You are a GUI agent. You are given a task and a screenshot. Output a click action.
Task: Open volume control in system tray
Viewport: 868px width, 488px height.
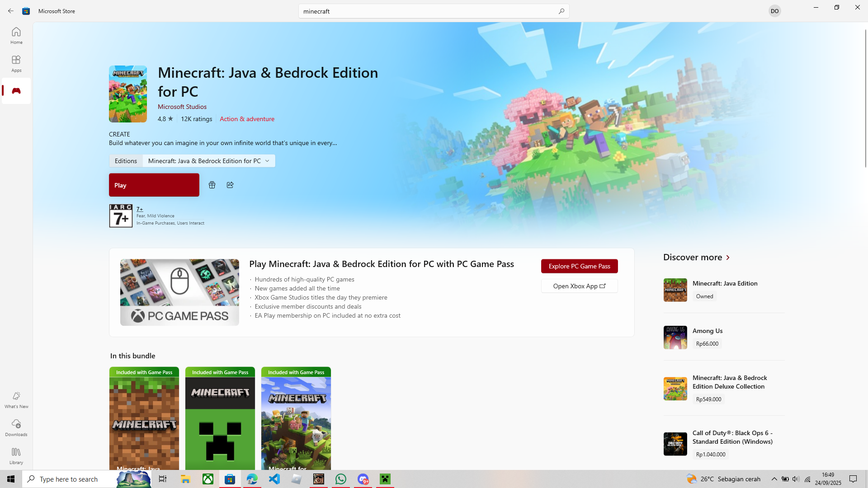click(796, 479)
